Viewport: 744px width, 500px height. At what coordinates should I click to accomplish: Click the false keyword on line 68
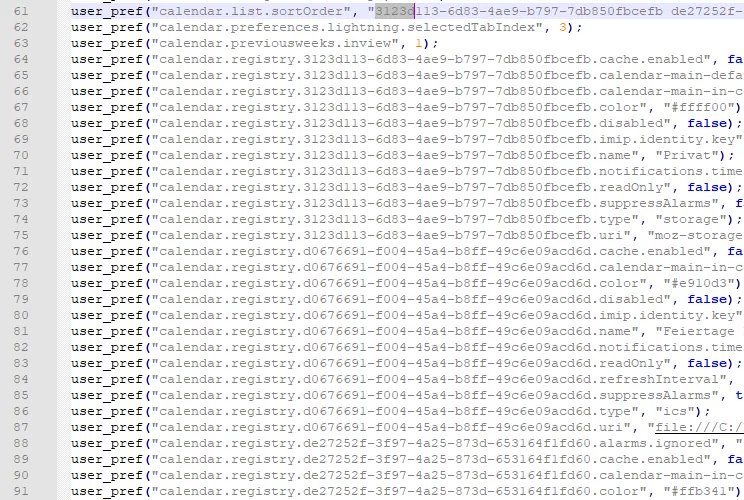(707, 123)
